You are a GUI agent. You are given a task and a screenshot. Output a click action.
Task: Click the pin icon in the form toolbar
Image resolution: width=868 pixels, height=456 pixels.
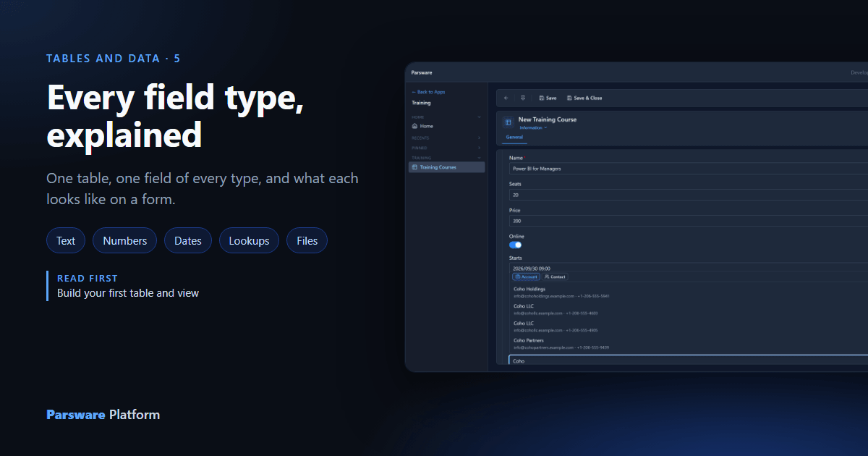pyautogui.click(x=523, y=98)
